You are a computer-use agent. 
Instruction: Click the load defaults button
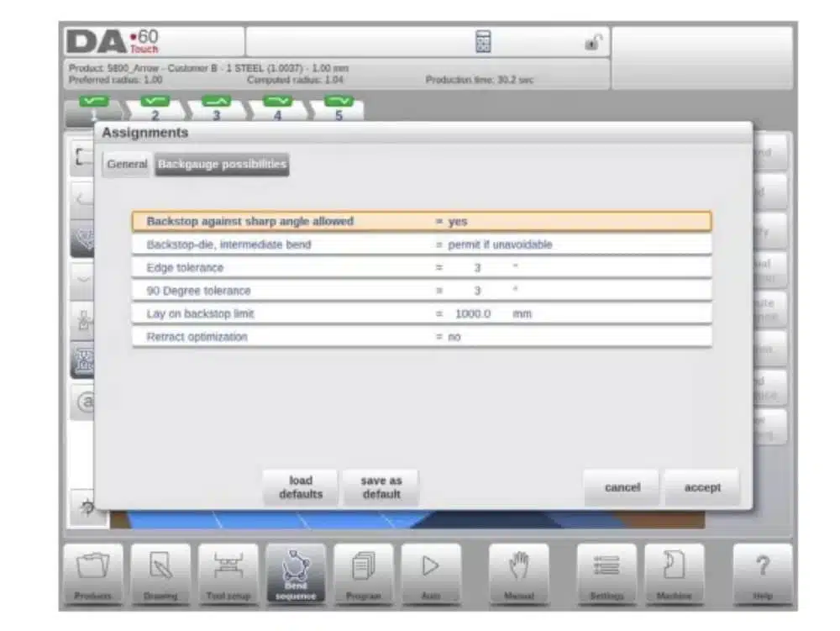point(301,487)
